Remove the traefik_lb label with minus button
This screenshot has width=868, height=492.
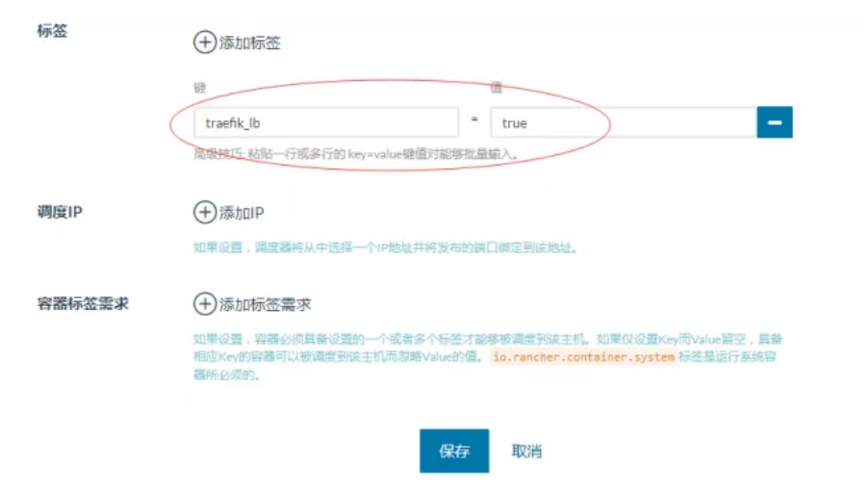775,122
